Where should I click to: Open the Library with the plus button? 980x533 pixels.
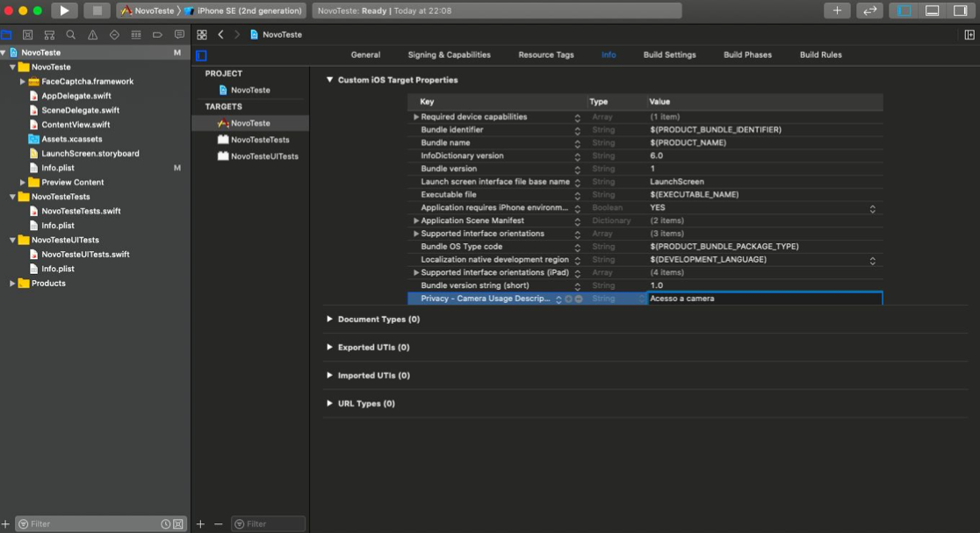837,11
